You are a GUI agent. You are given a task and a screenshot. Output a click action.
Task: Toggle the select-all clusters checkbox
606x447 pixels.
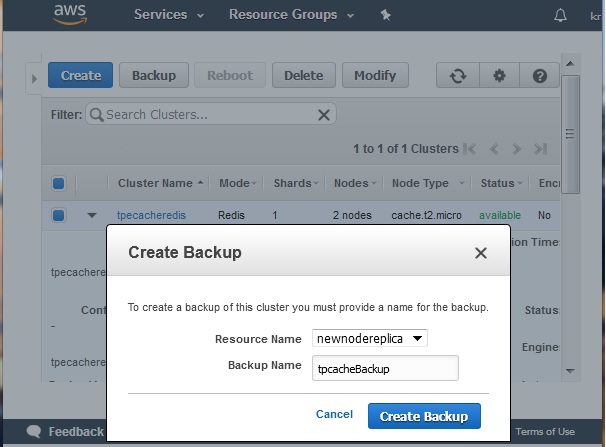click(x=58, y=184)
